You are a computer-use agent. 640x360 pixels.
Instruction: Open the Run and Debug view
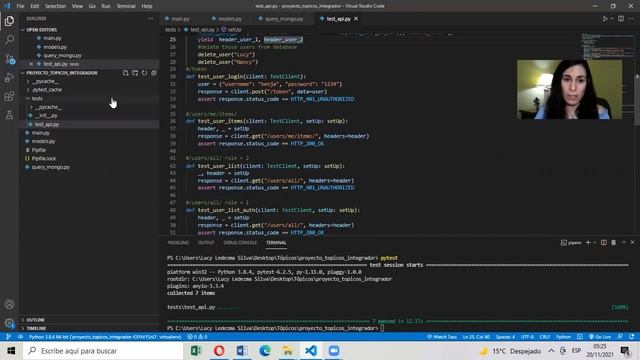tap(9, 77)
